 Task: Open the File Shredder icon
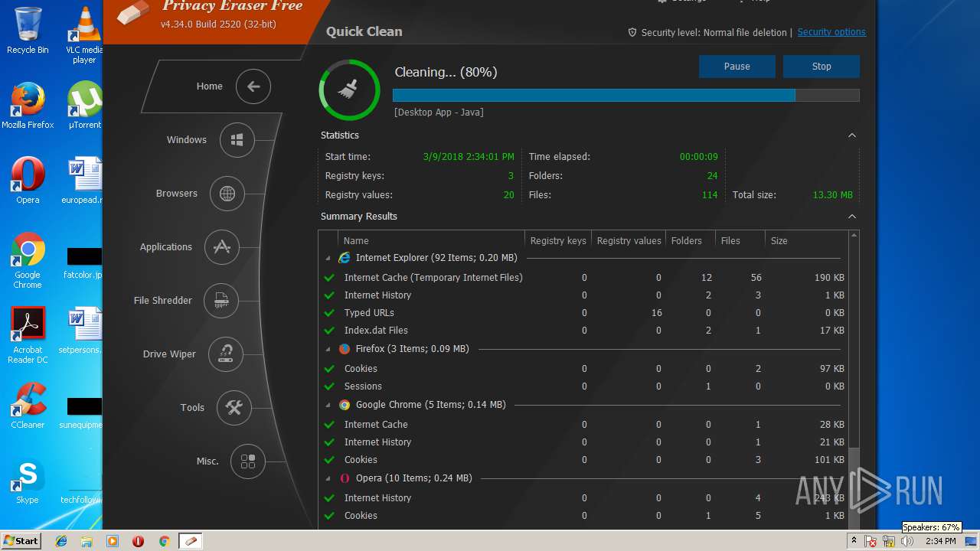coord(221,301)
